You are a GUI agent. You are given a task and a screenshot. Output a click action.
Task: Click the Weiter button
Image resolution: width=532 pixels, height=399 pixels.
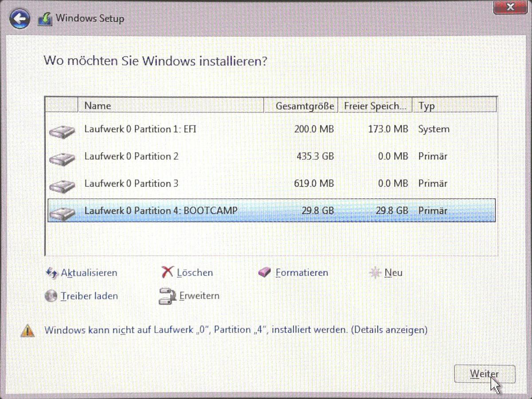pos(485,374)
